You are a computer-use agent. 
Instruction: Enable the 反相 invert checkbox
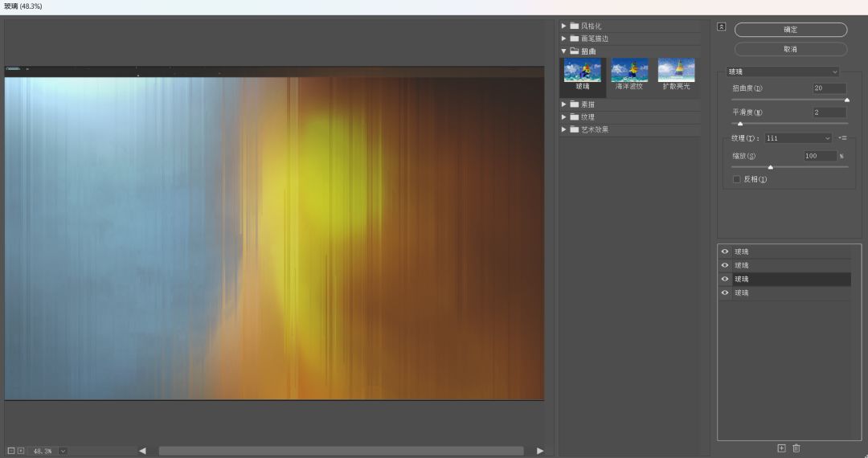point(736,179)
